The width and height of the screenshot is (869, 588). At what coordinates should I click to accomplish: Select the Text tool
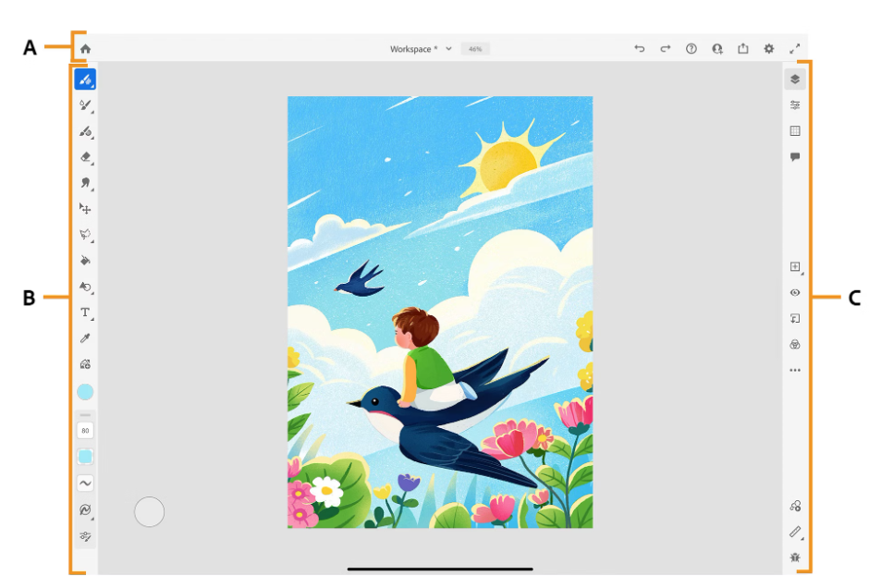coord(85,312)
